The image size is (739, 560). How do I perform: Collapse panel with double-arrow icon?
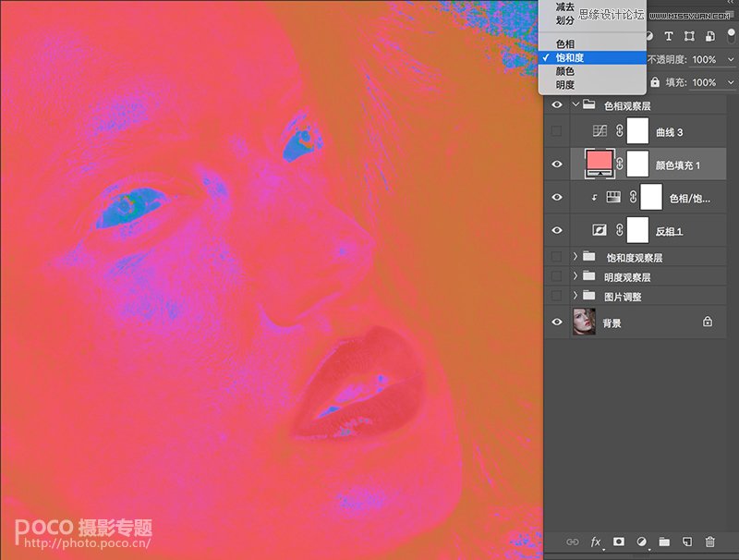(731, 3)
